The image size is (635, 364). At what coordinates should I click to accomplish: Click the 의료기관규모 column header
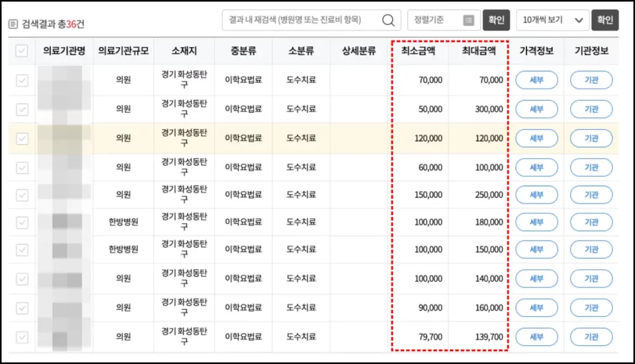coord(123,51)
